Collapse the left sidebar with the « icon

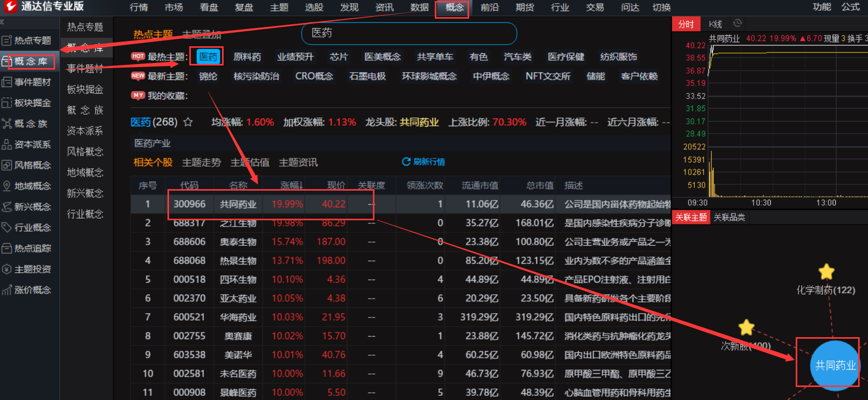click(2, 22)
